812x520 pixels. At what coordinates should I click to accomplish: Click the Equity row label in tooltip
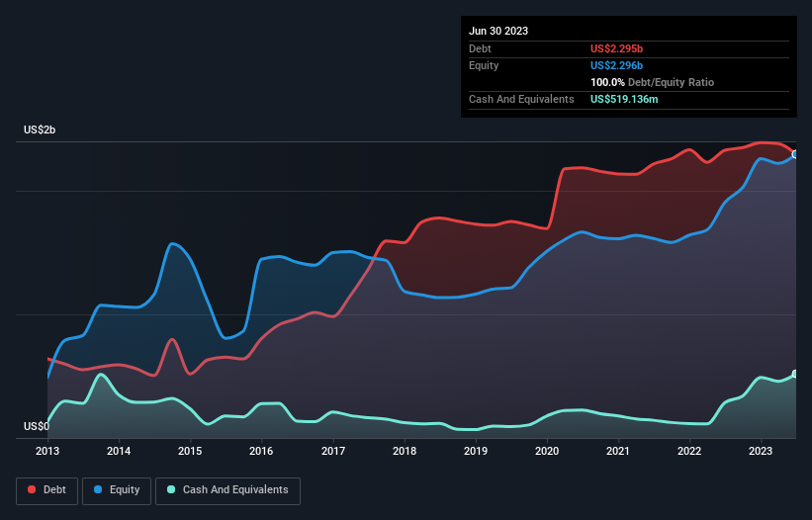[x=484, y=65]
